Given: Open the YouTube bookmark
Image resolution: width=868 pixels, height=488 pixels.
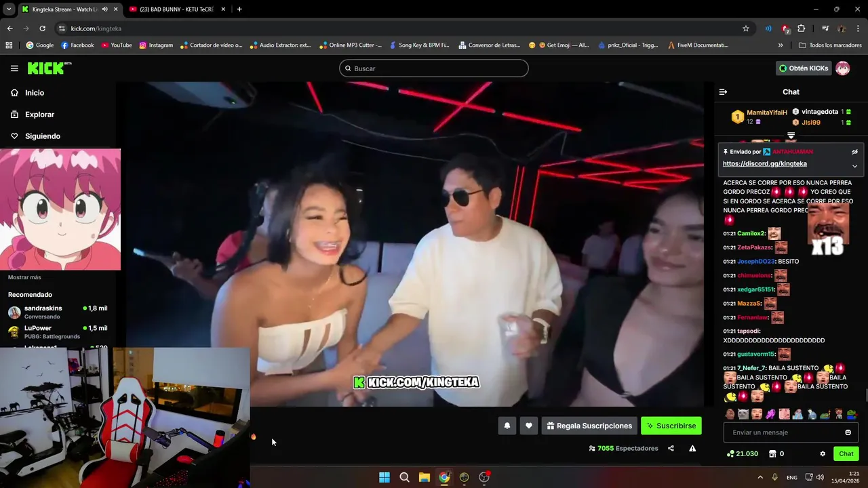Looking at the screenshot, I should point(117,45).
